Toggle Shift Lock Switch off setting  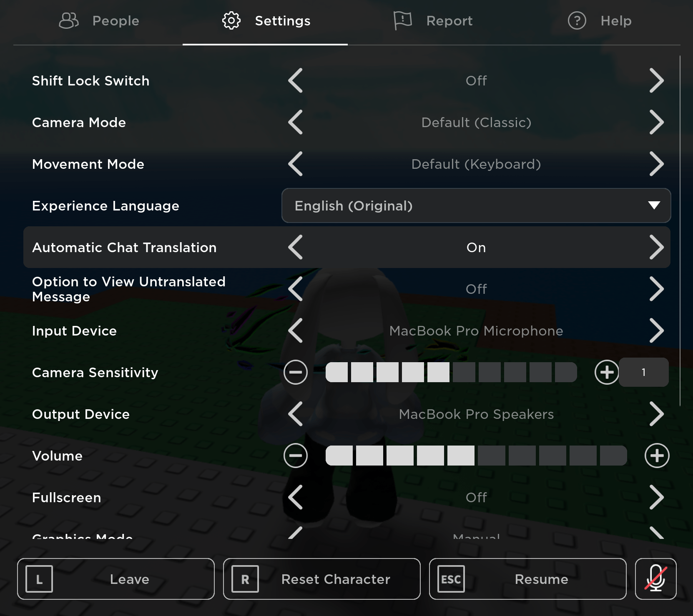pos(657,80)
